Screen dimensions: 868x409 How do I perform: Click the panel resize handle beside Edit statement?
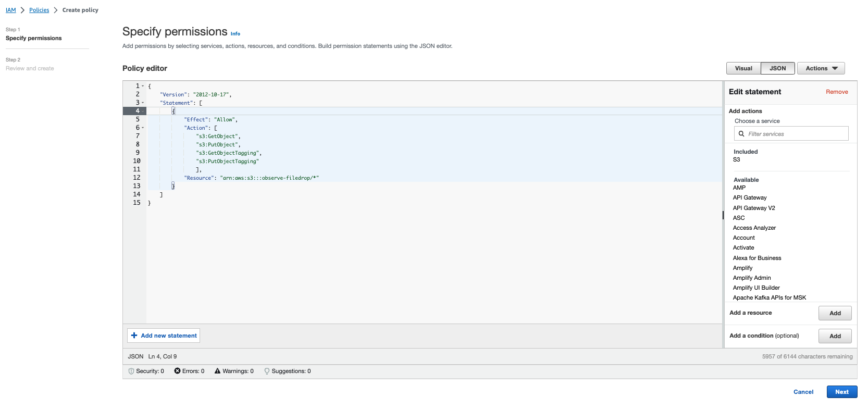[723, 215]
